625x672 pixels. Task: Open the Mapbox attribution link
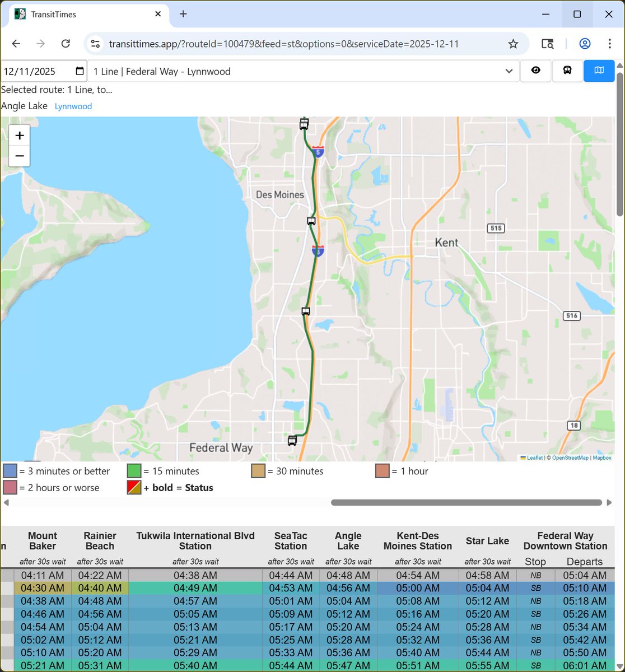point(602,458)
